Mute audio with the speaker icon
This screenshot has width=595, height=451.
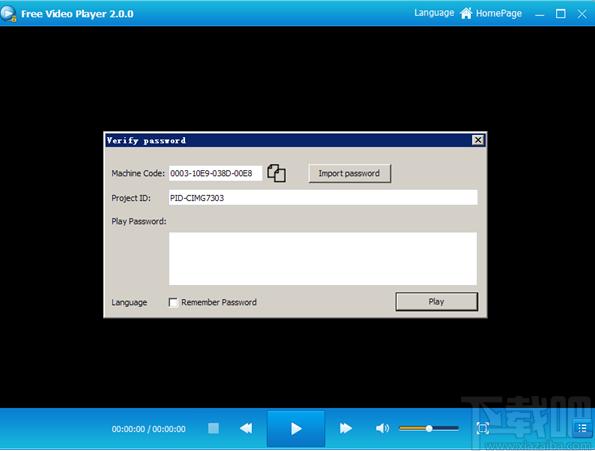point(382,429)
